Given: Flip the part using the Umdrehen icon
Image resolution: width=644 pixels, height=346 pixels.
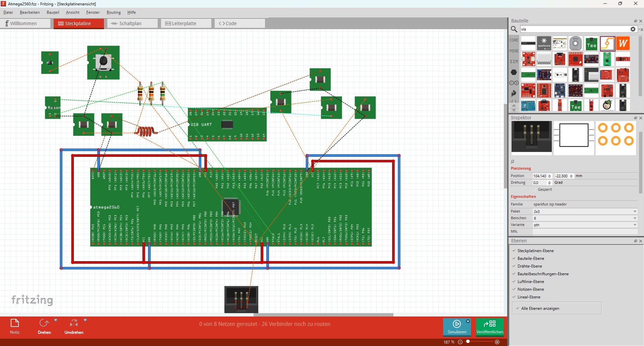Looking at the screenshot, I should click(x=74, y=326).
